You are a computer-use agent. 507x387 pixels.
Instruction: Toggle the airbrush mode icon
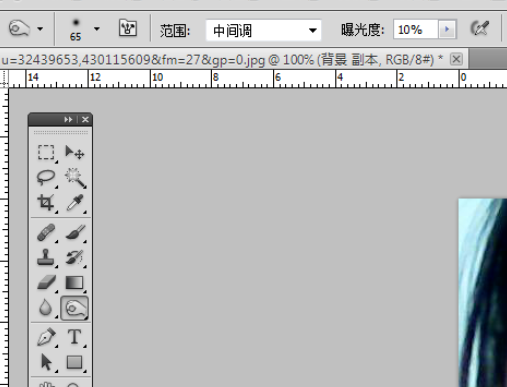480,29
